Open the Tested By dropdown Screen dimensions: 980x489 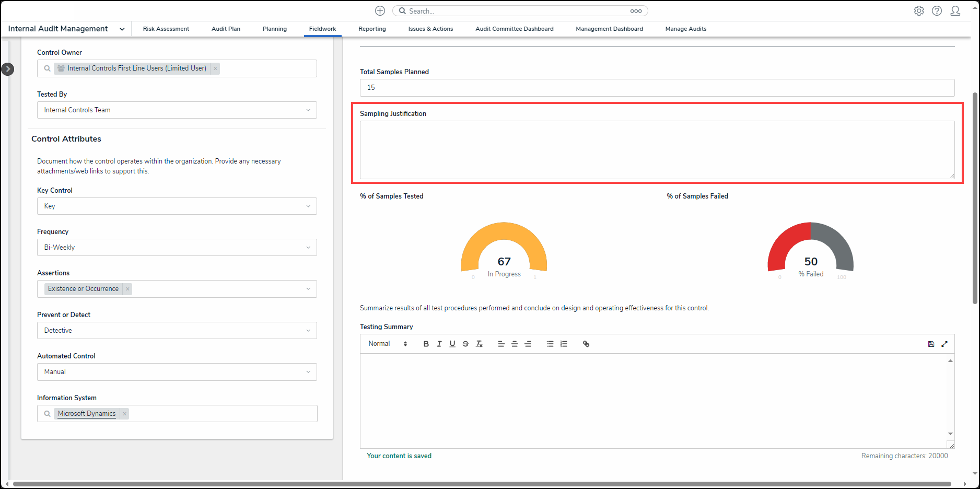point(177,110)
